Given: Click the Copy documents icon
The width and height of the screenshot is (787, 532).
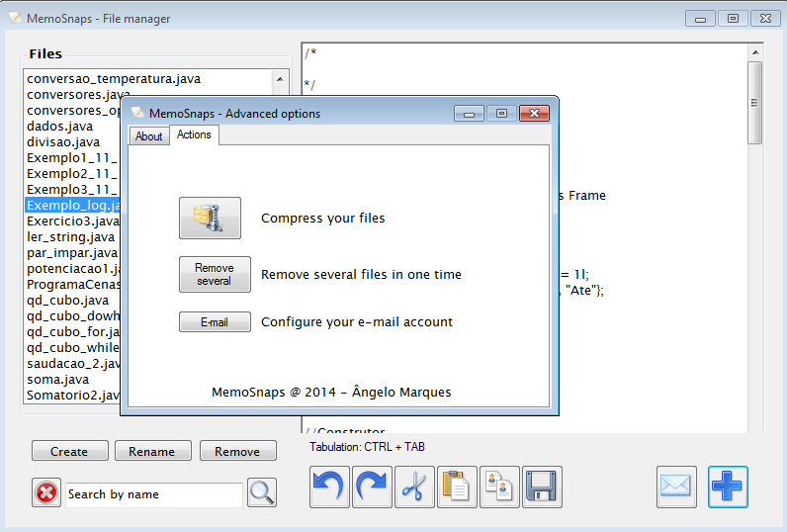Looking at the screenshot, I should coord(499,487).
